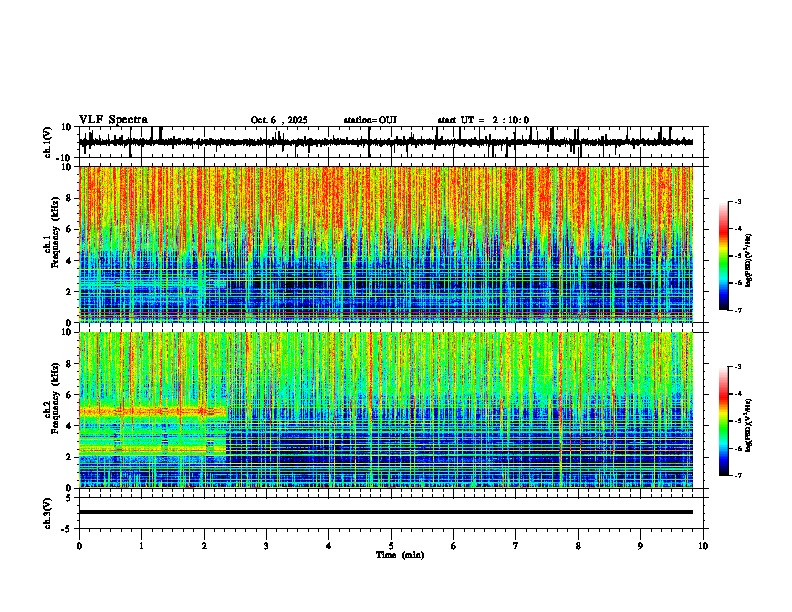Click tick label '8' on time axis
Image resolution: width=792 pixels, height=612 pixels.
578,546
